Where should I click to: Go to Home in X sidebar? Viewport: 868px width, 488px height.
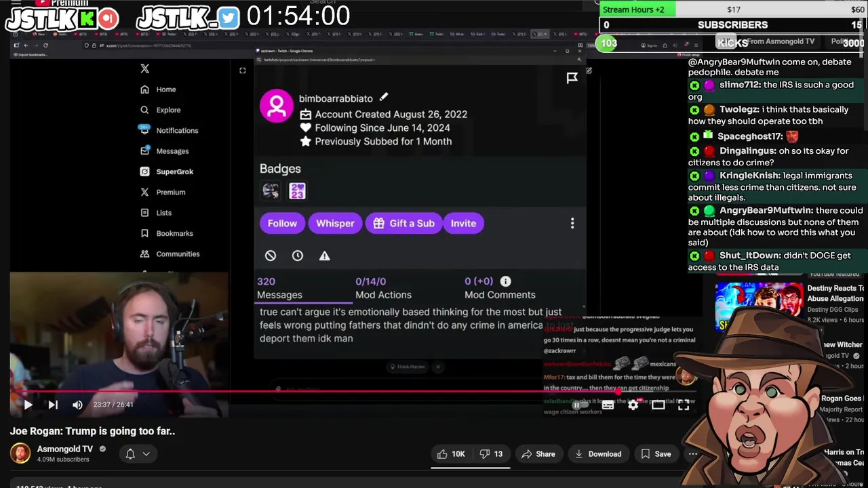(158, 89)
